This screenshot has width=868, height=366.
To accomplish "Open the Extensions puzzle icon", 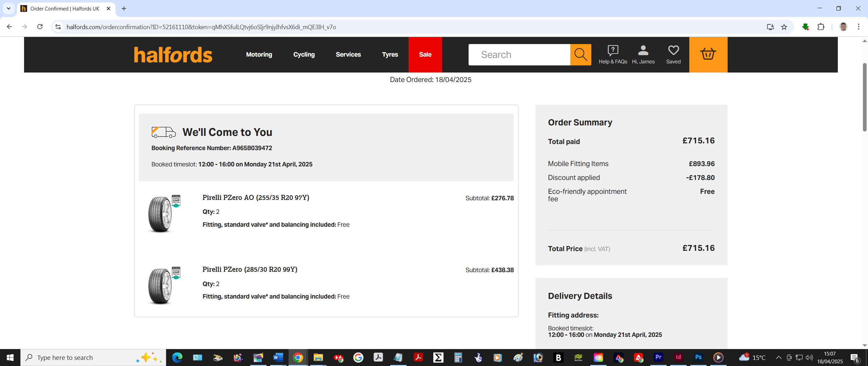I will pos(821,27).
